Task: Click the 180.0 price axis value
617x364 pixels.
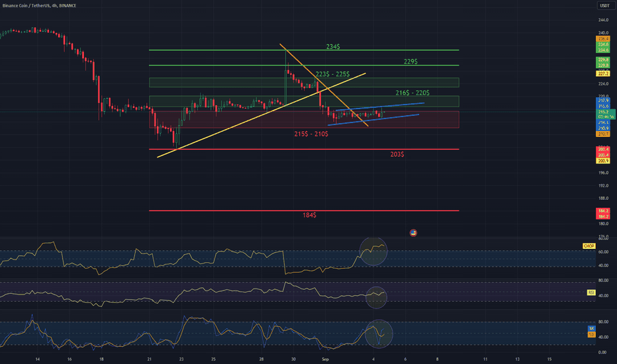Action: coord(603,224)
